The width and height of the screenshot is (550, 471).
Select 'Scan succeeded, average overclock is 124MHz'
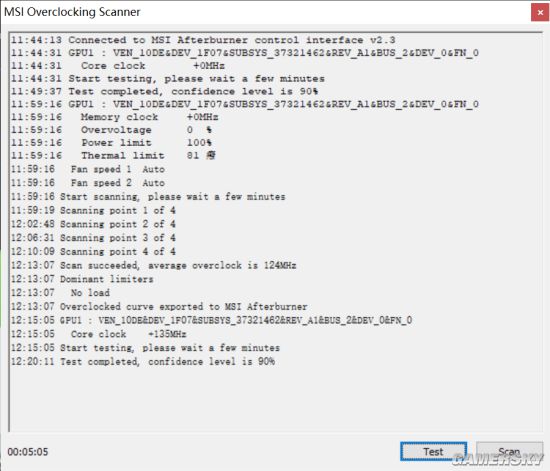[x=154, y=265]
